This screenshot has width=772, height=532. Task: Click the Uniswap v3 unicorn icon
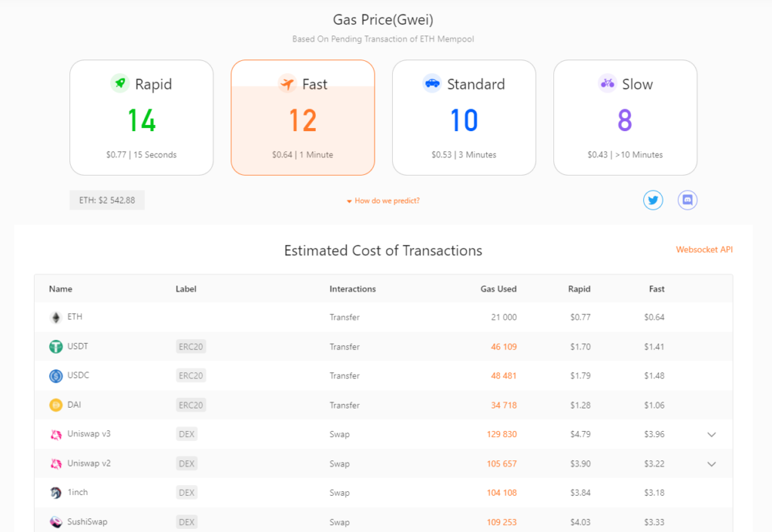point(56,434)
